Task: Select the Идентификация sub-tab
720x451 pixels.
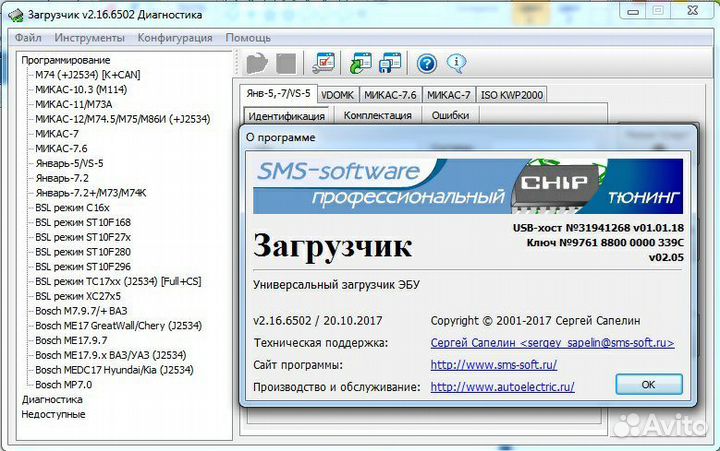Action: (x=287, y=116)
